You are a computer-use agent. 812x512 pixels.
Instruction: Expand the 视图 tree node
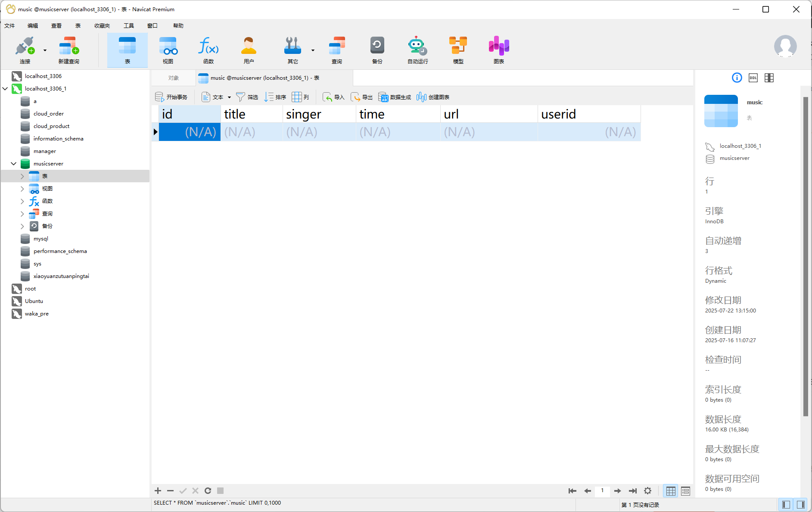tap(22, 189)
